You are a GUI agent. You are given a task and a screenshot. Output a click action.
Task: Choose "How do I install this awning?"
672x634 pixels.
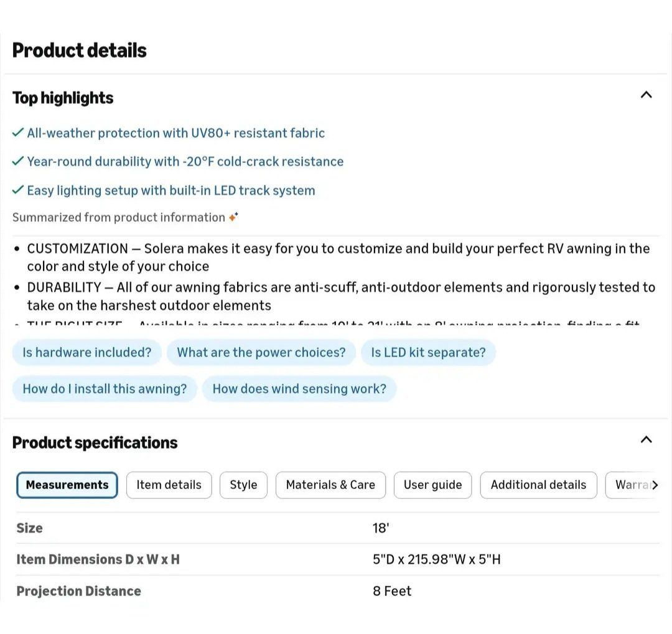click(x=105, y=389)
